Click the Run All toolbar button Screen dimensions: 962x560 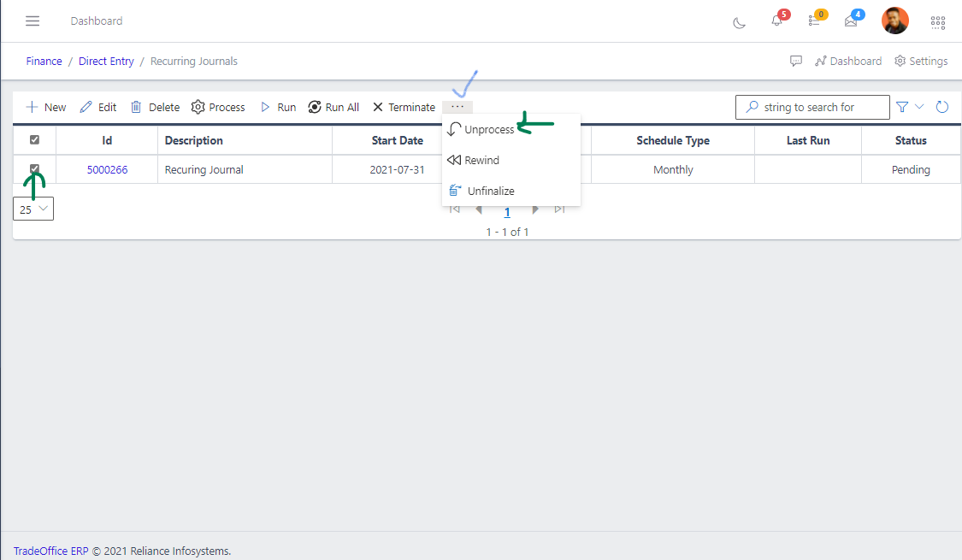pos(333,108)
